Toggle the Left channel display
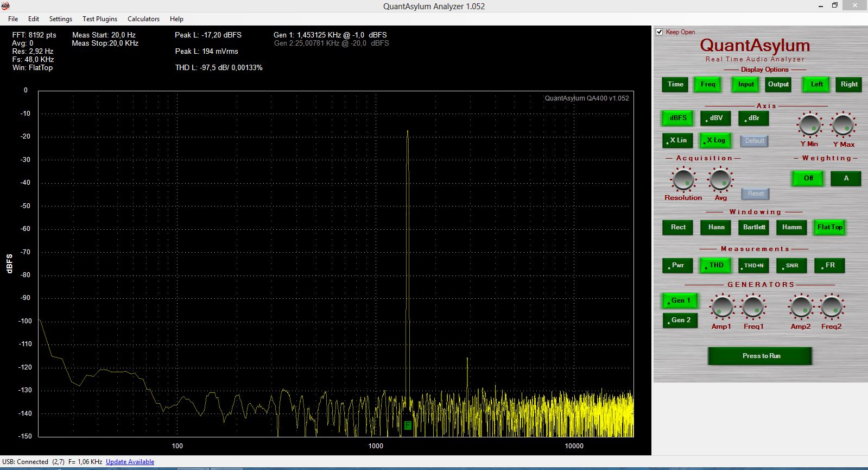 tap(816, 84)
